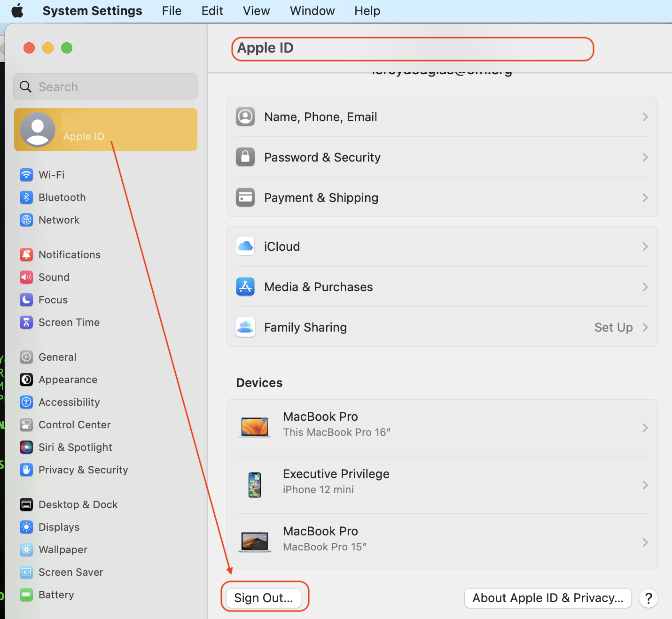672x619 pixels.
Task: Click Set Up for Family Sharing
Action: (614, 327)
